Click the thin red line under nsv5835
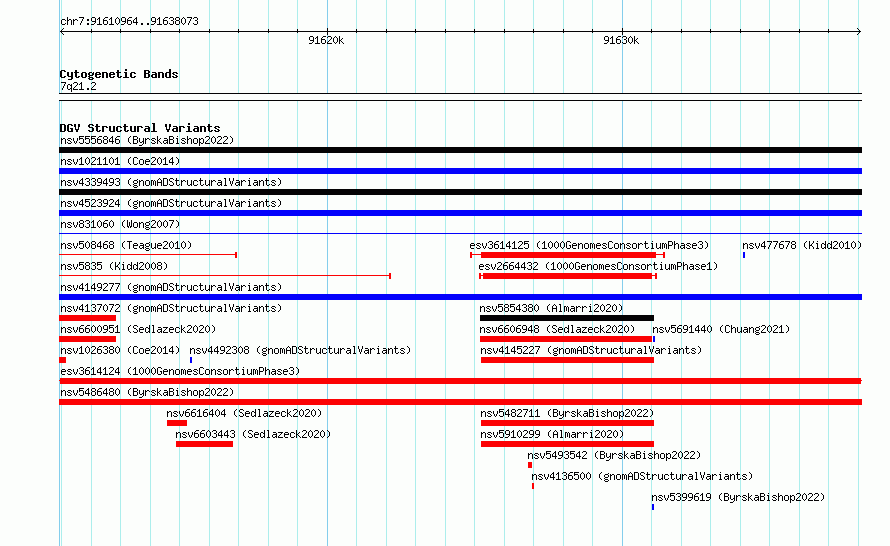This screenshot has height=546, width=890. click(x=225, y=276)
